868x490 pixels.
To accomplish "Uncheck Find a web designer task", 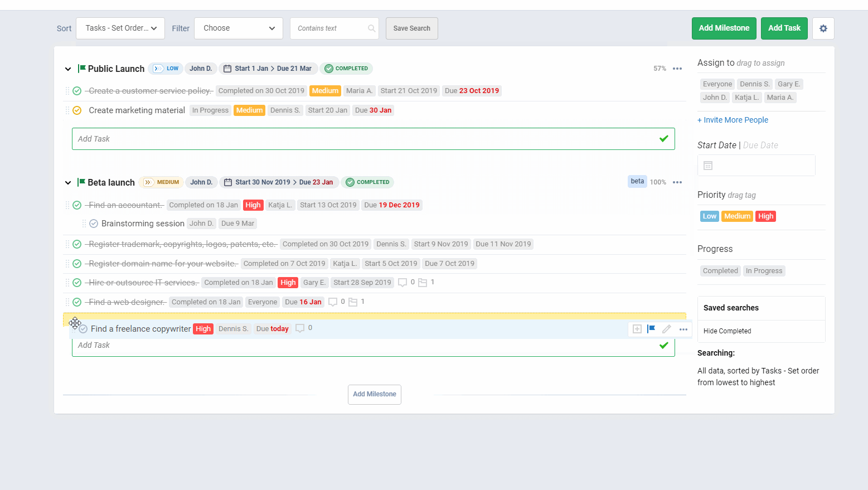I will point(77,302).
